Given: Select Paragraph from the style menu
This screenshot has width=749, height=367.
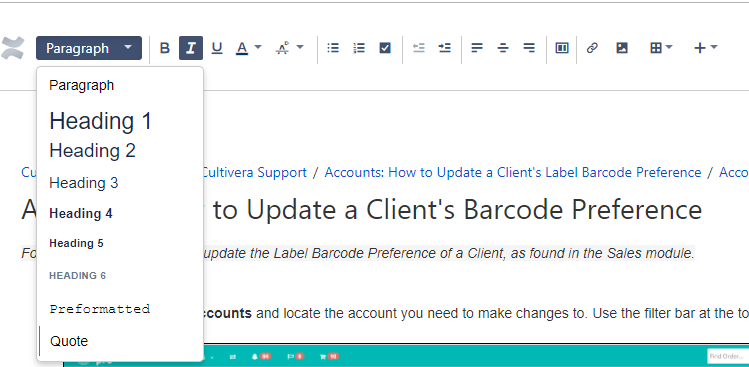Looking at the screenshot, I should tap(82, 86).
